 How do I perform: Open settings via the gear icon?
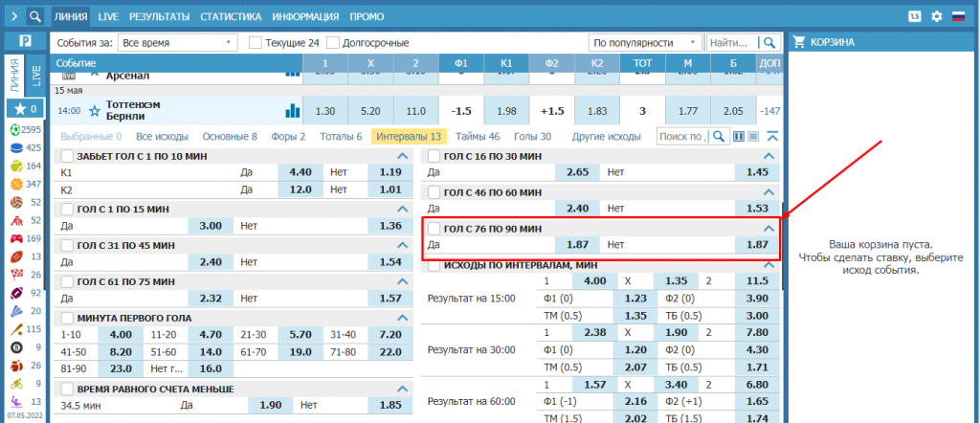[936, 16]
